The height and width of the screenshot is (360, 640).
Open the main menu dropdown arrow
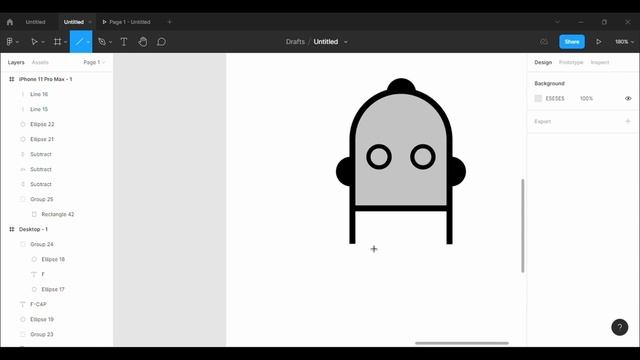click(x=18, y=42)
